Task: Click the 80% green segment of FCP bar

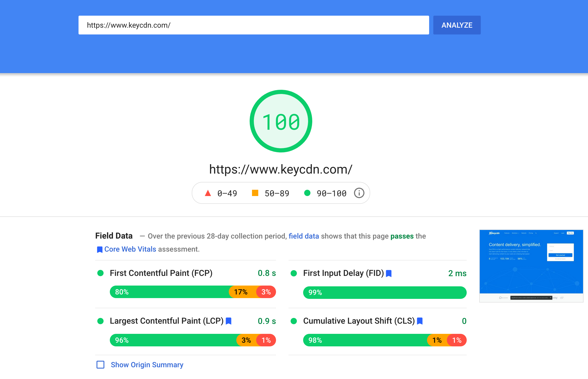Action: click(x=169, y=292)
